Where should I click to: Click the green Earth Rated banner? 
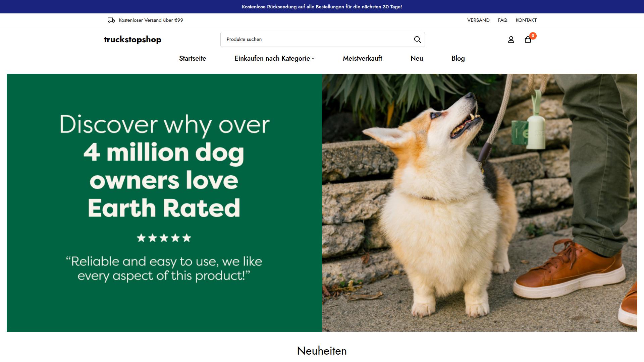pyautogui.click(x=164, y=203)
